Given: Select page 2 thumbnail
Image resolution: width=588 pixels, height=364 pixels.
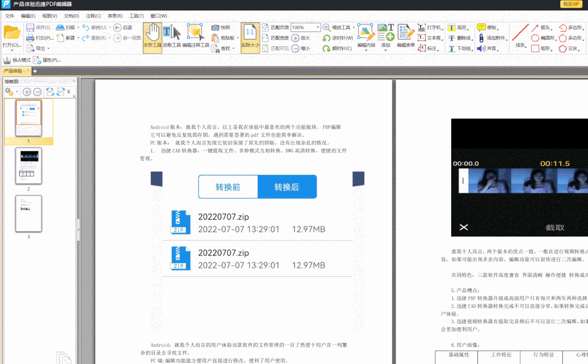Looking at the screenshot, I should point(28,166).
